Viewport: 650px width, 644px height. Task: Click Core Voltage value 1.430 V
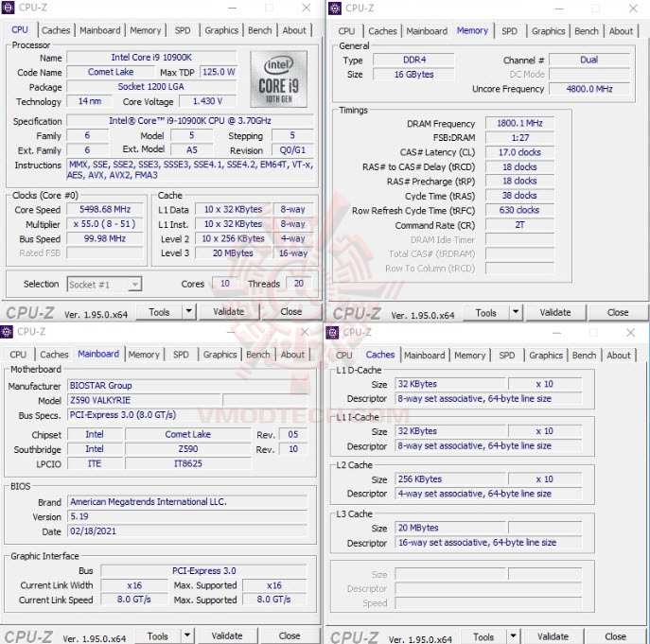(208, 101)
